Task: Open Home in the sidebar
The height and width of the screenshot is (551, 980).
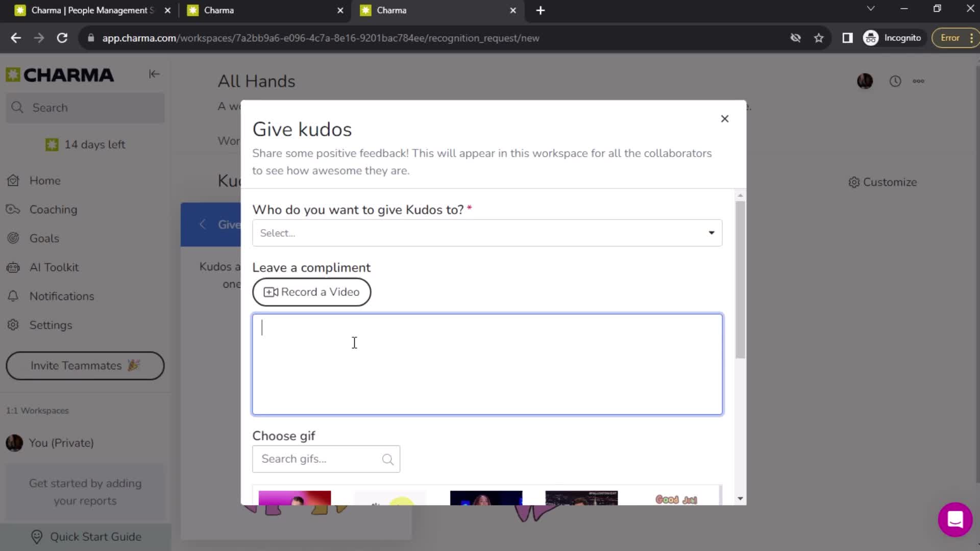Action: coord(45,181)
